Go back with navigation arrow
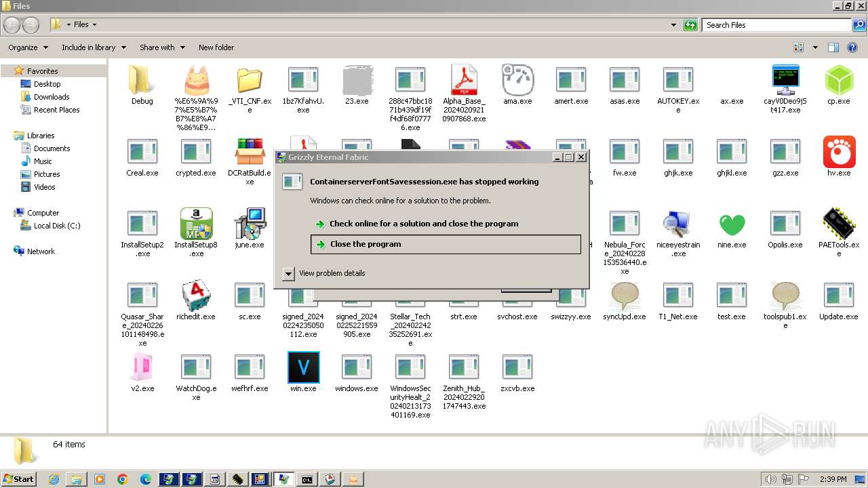Screen dimensions: 868x488 point(12,25)
